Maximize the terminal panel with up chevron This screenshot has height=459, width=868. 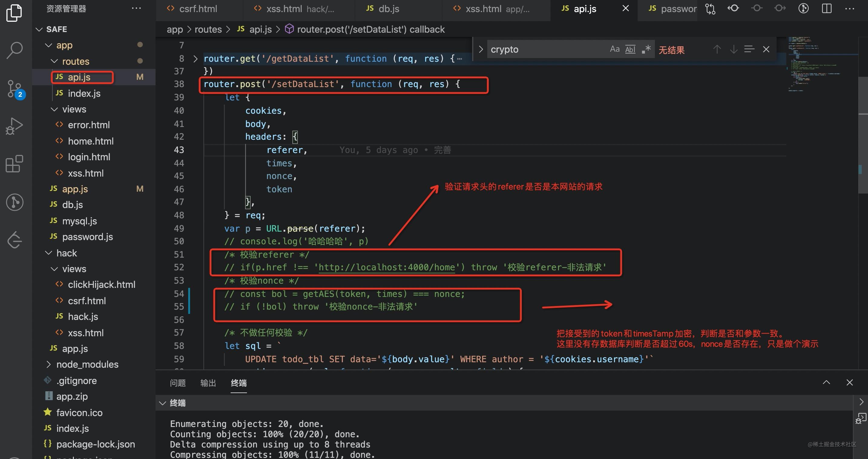(x=827, y=382)
